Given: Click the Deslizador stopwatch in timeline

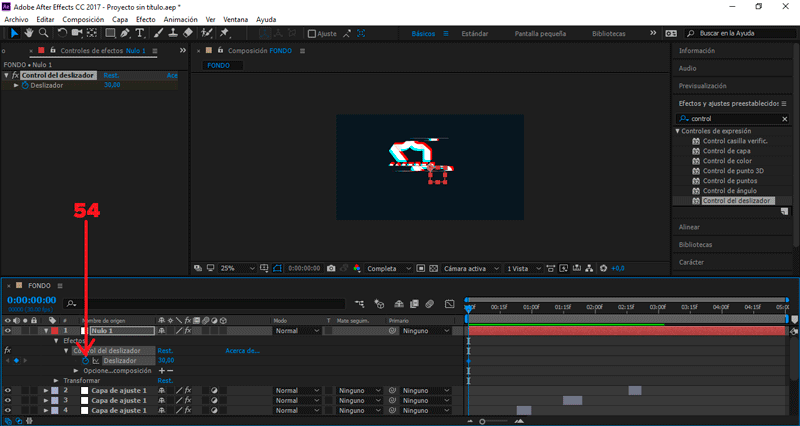Looking at the screenshot, I should coord(85,361).
